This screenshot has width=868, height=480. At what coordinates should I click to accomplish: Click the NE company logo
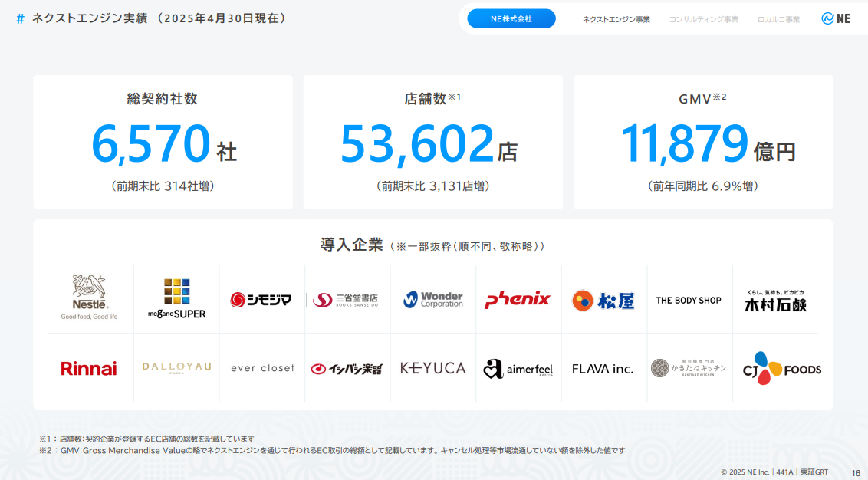[x=835, y=19]
